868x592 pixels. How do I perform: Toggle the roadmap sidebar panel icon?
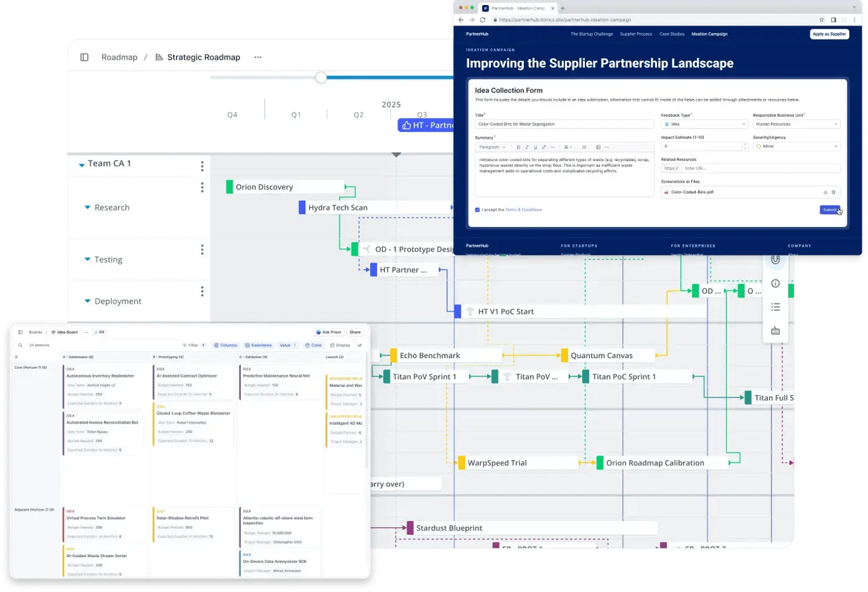(x=84, y=57)
